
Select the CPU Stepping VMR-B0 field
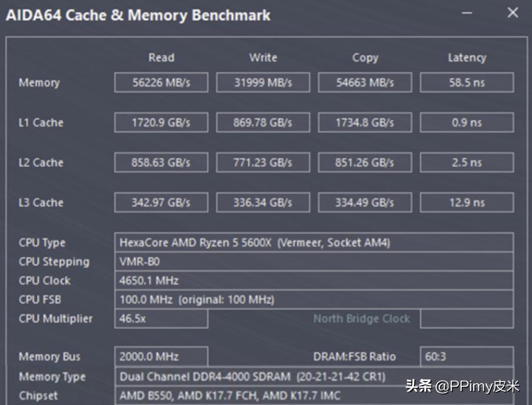[x=314, y=262]
